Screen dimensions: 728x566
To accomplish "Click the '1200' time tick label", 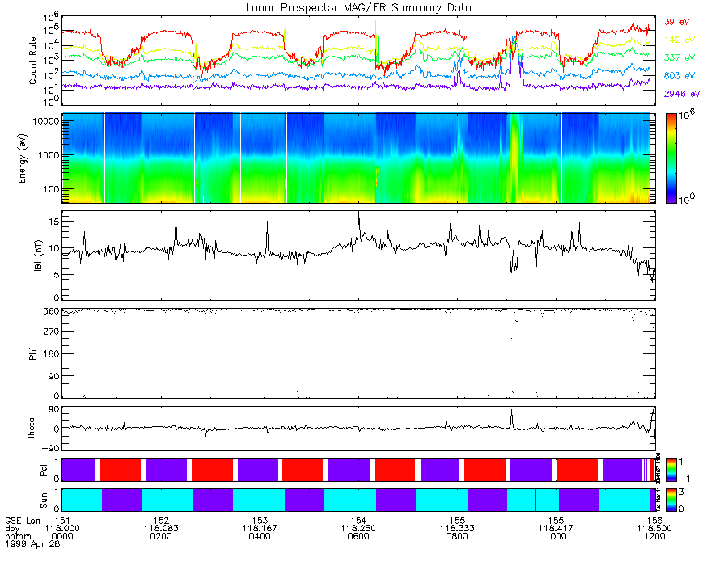I will [654, 536].
